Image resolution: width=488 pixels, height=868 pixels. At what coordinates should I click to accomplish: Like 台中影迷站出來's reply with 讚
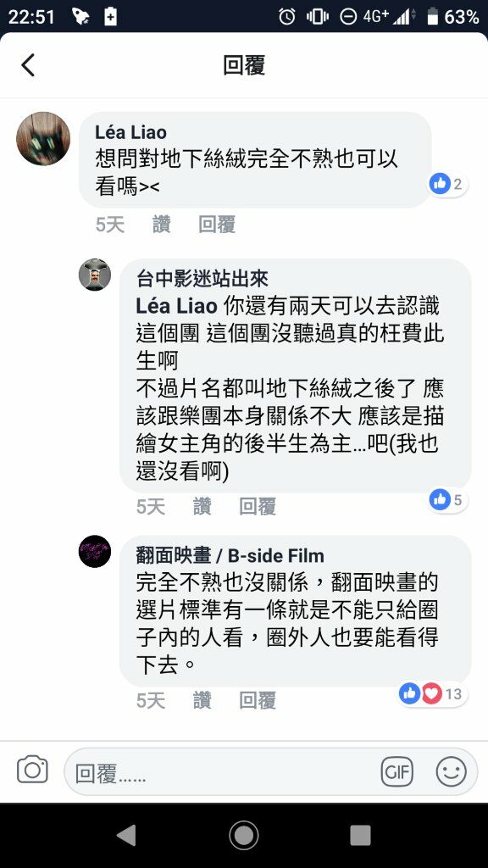(202, 506)
